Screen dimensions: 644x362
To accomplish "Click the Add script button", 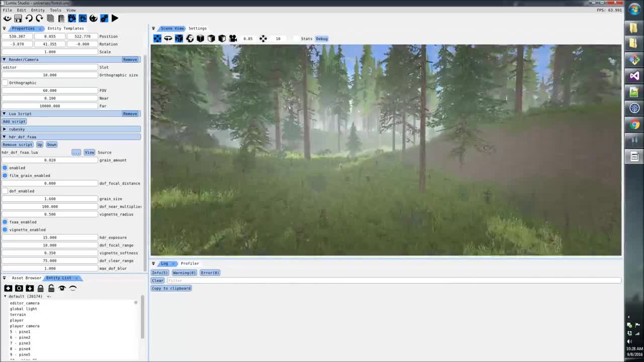I will click(14, 122).
